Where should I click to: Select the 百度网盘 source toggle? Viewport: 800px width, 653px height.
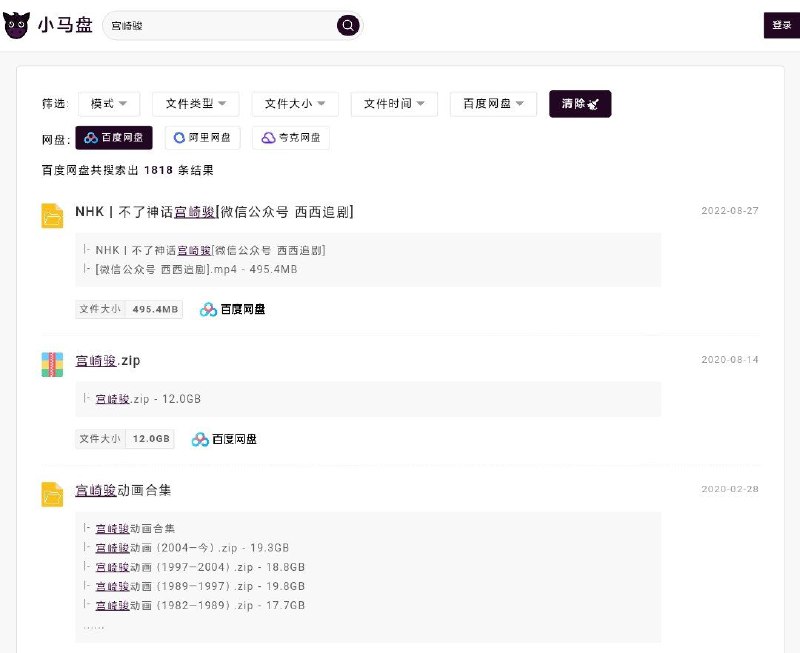click(x=114, y=138)
